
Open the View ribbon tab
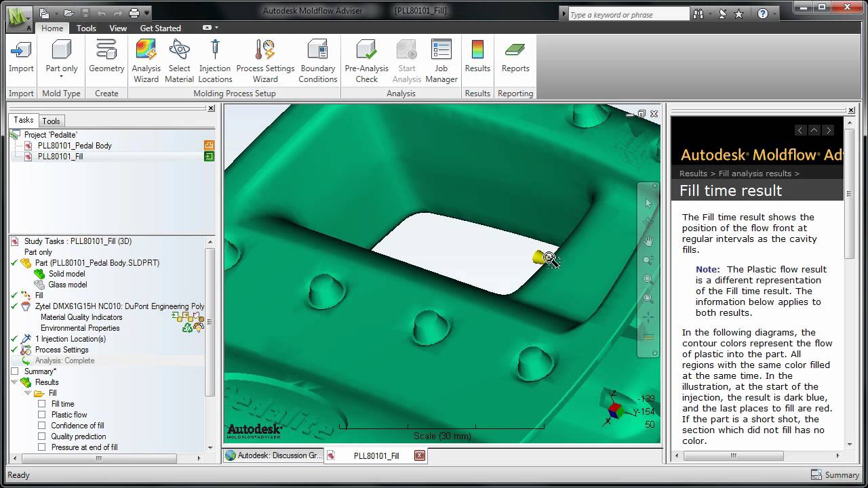click(118, 28)
